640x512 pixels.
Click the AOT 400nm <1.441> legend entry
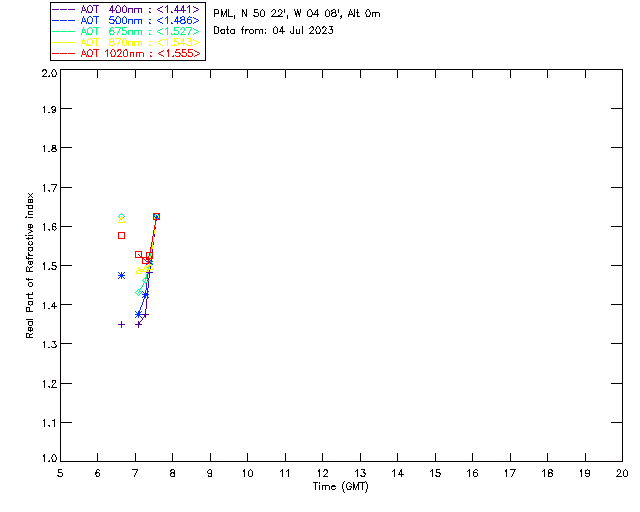tap(126, 9)
